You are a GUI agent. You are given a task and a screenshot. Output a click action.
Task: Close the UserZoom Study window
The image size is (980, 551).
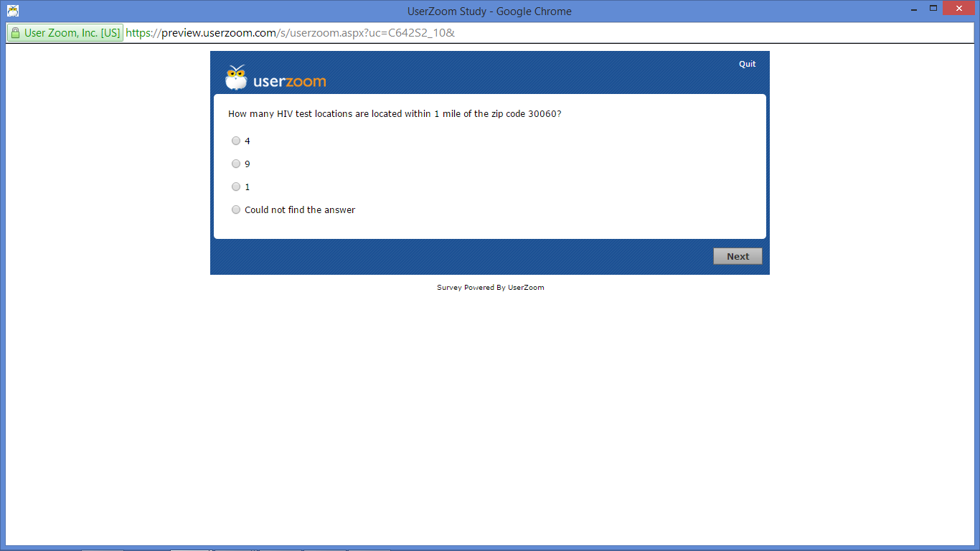pos(958,9)
